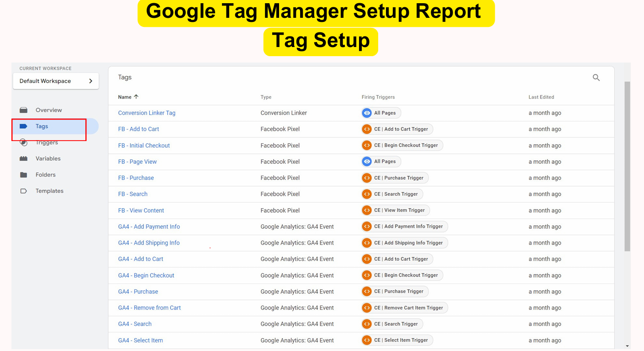Viewport: 644px width, 351px height.
Task: Open GA4 - Begin Checkout tag
Action: click(x=146, y=275)
